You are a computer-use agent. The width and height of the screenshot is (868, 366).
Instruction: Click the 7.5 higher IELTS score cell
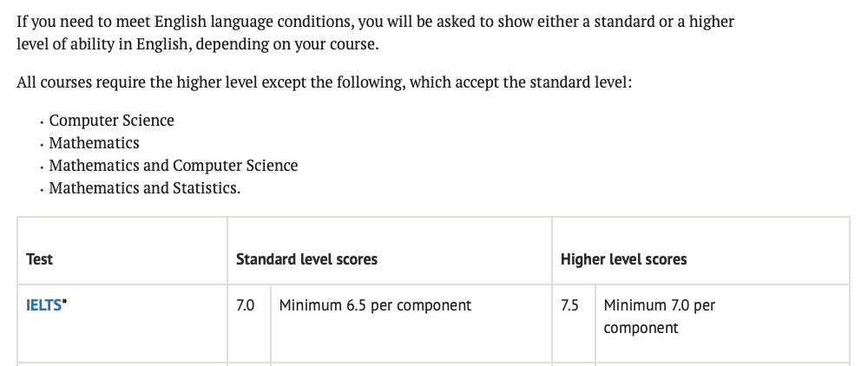click(x=569, y=305)
